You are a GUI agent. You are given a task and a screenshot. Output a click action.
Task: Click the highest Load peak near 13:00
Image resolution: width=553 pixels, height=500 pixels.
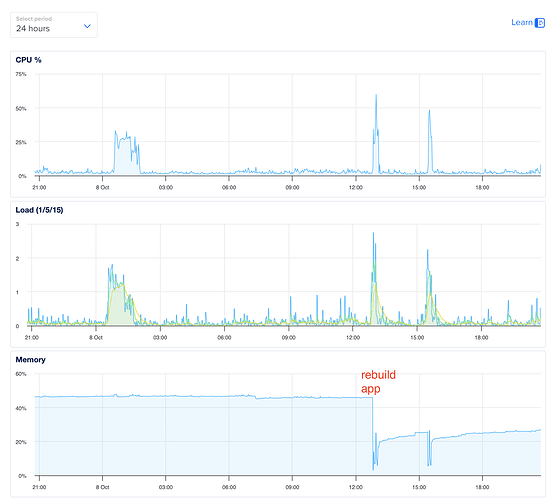pyautogui.click(x=373, y=233)
